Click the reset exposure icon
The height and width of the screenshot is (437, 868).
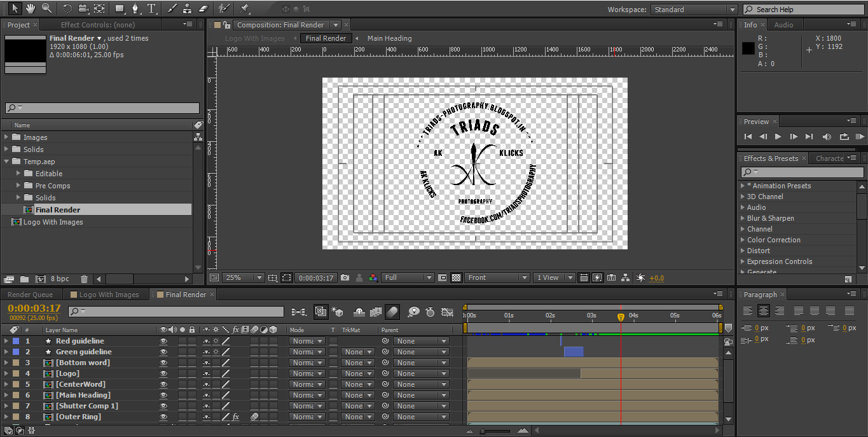click(x=640, y=277)
